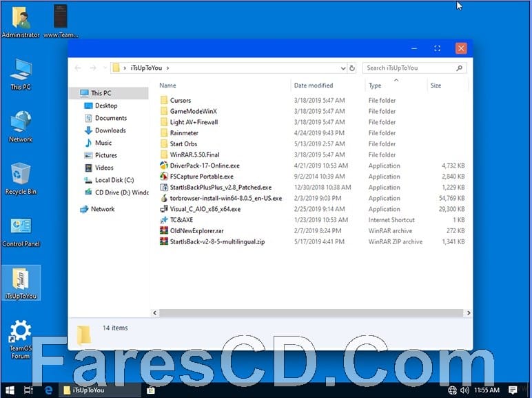Image resolution: width=532 pixels, height=398 pixels.
Task: Click the volume speaker tray icon
Action: pos(464,390)
